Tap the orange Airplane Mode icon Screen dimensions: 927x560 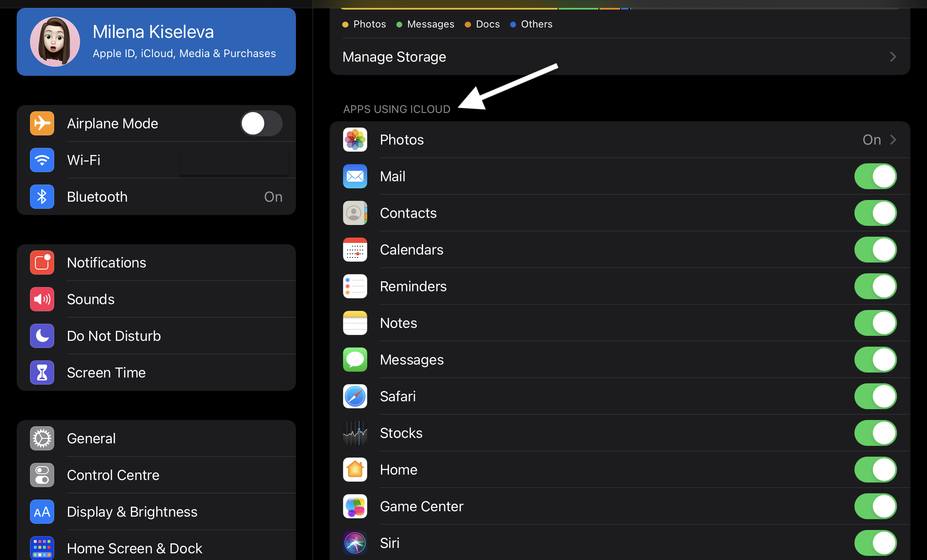[42, 123]
